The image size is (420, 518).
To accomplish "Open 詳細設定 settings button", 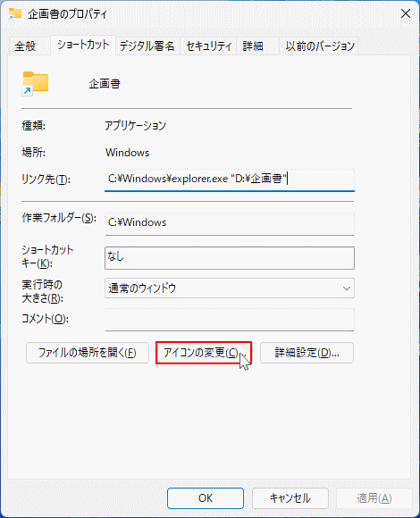I will tap(307, 353).
